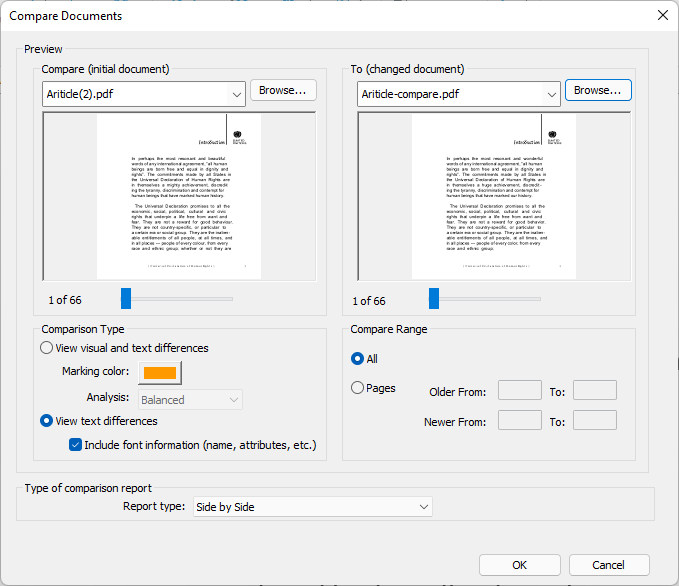The height and width of the screenshot is (586, 679).
Task: Browse for the changed document
Action: point(598,90)
